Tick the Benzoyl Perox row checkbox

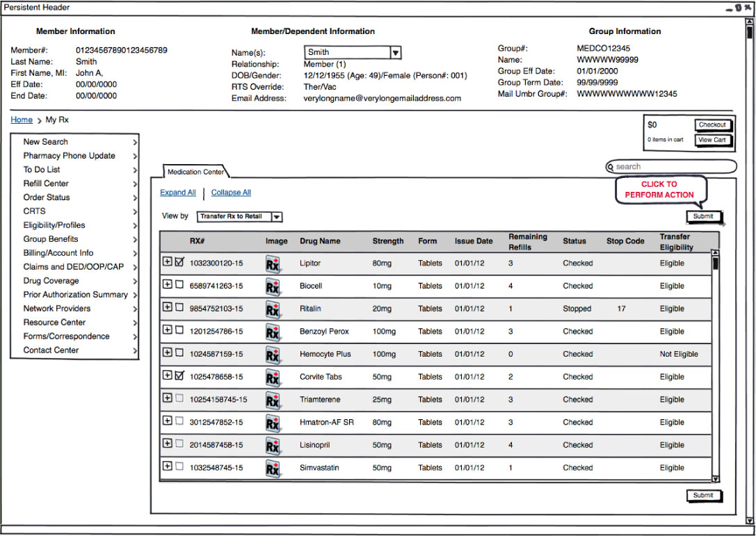(179, 330)
